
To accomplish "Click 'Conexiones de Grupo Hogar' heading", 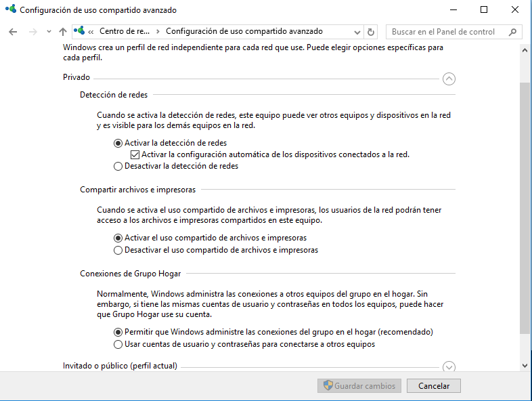I will [130, 274].
